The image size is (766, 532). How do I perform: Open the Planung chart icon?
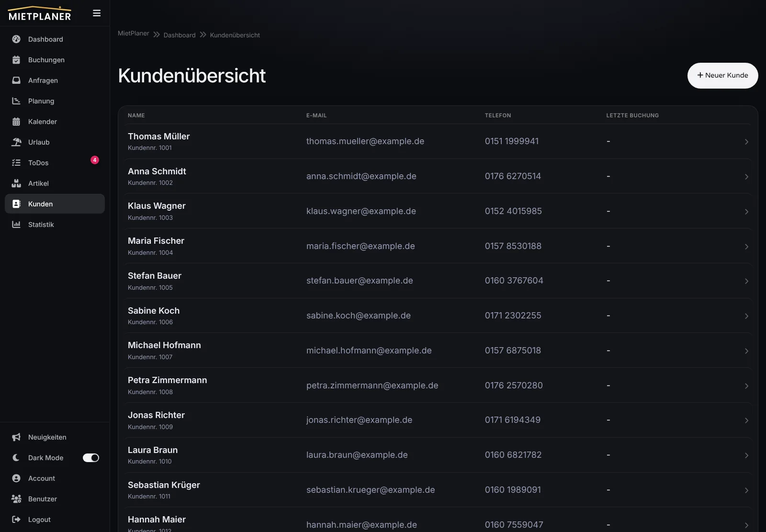pyautogui.click(x=16, y=101)
